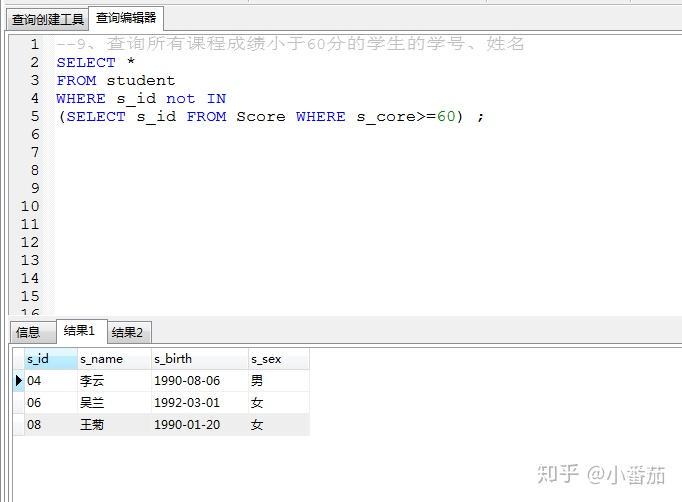Screen dimensions: 682x502
Task: Click 's_core' in the subquery
Action: [386, 117]
